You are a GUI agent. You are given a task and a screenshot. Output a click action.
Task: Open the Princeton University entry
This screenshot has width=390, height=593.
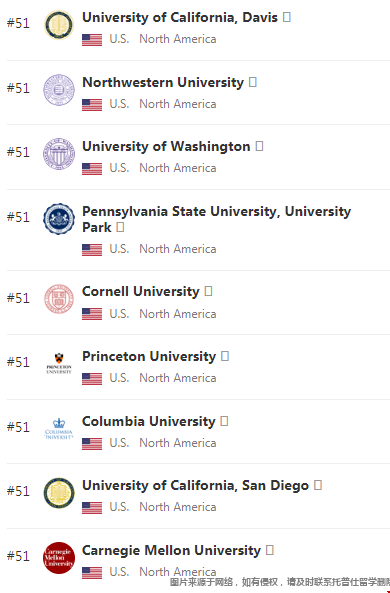pyautogui.click(x=149, y=356)
